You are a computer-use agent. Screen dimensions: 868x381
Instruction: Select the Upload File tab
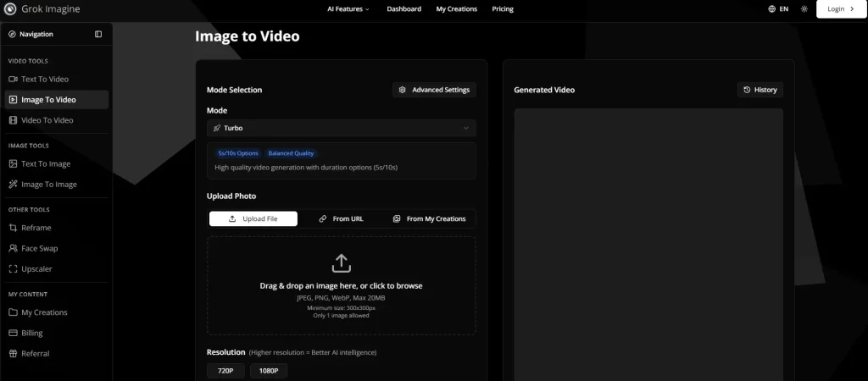(253, 218)
